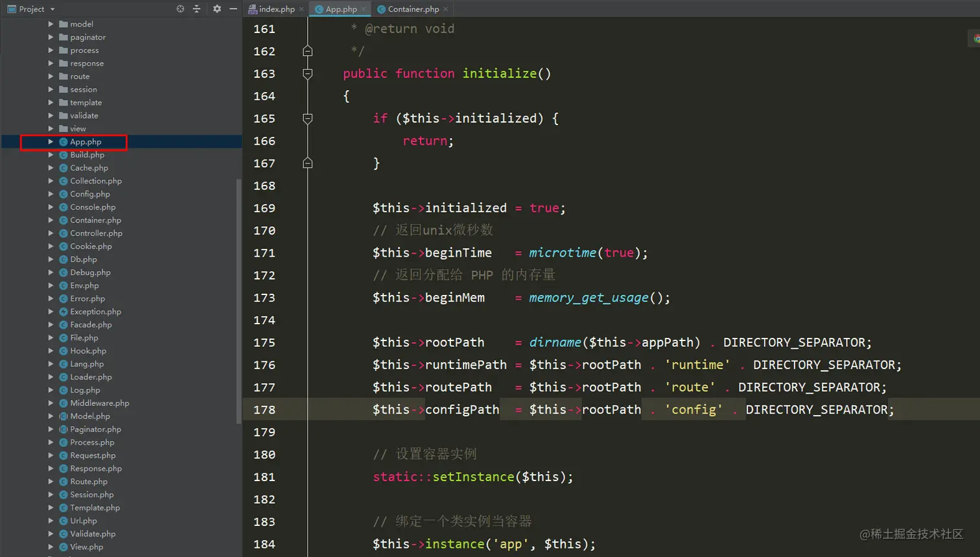Image resolution: width=980 pixels, height=557 pixels.
Task: Expand the view folder
Action: 51,128
